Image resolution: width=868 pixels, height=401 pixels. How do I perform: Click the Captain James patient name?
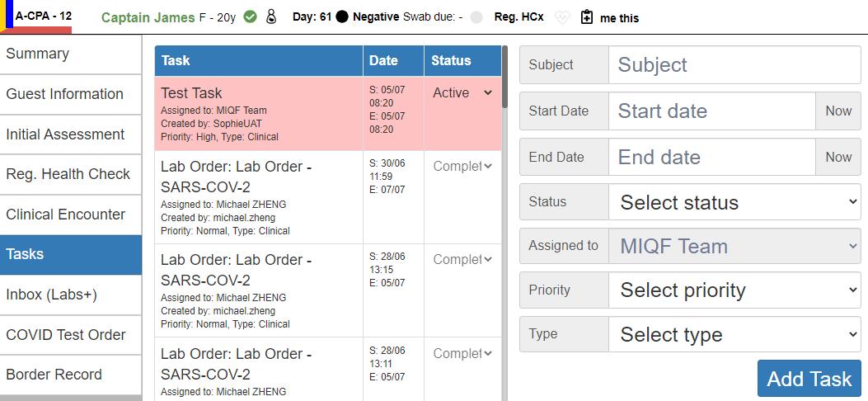[148, 17]
